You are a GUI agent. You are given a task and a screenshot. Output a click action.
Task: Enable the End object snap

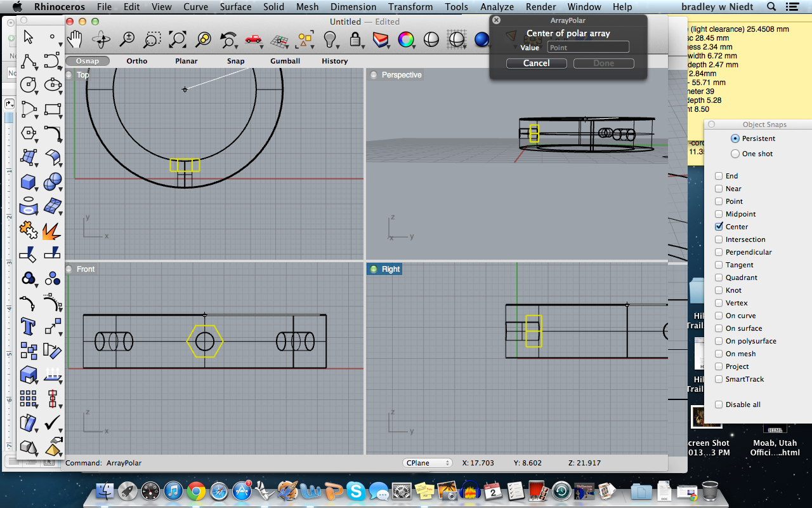click(719, 176)
